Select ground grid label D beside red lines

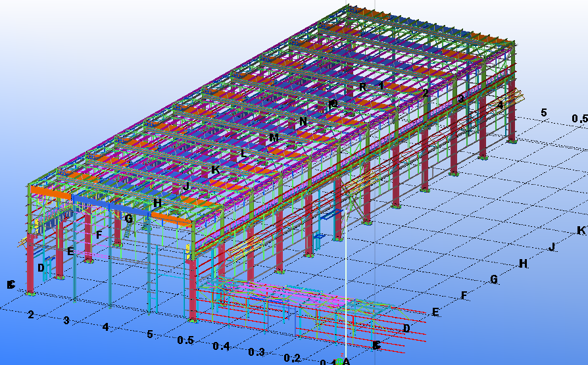[x=406, y=329]
